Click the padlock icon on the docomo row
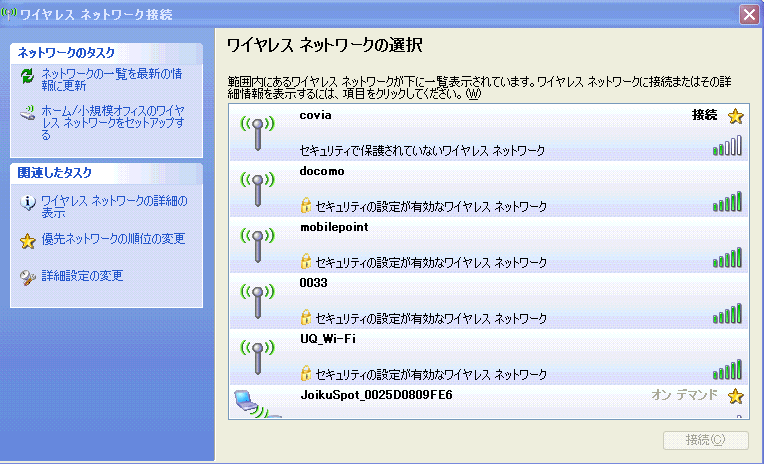The width and height of the screenshot is (764, 464). coord(306,206)
